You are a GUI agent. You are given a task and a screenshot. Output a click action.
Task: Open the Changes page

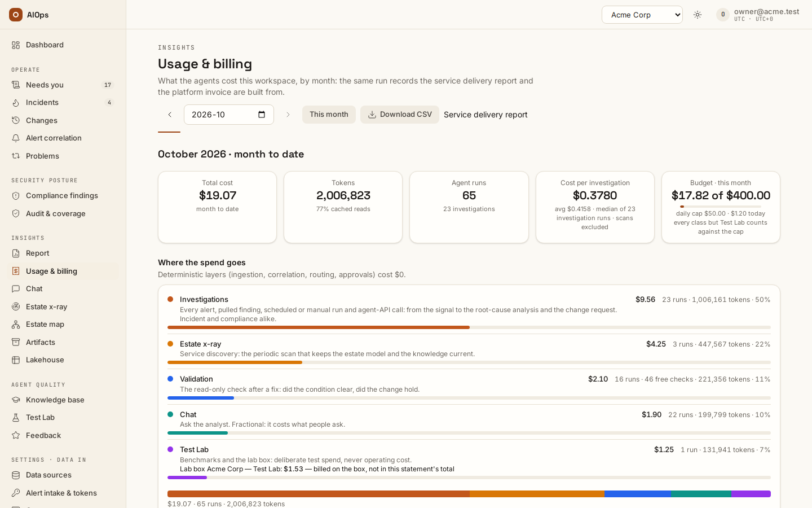(x=63, y=121)
